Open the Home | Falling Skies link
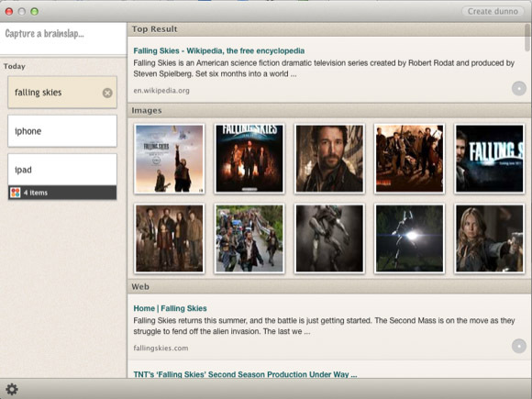This screenshot has height=399, width=532. click(170, 308)
